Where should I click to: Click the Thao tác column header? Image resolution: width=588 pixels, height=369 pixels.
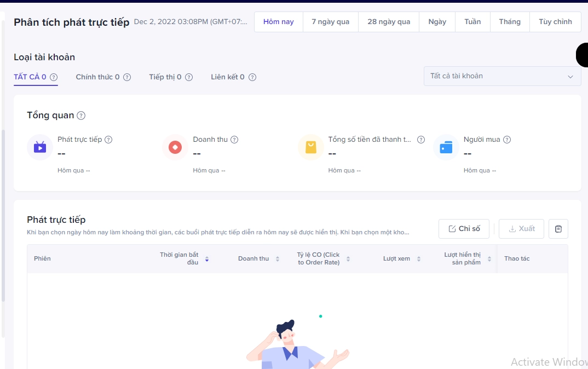[517, 259]
